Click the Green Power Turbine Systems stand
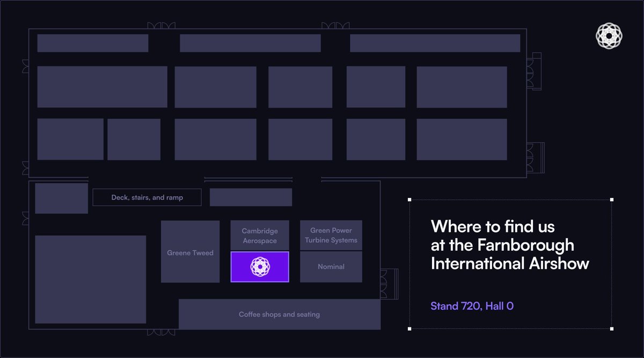The width and height of the screenshot is (644, 358). click(x=331, y=235)
